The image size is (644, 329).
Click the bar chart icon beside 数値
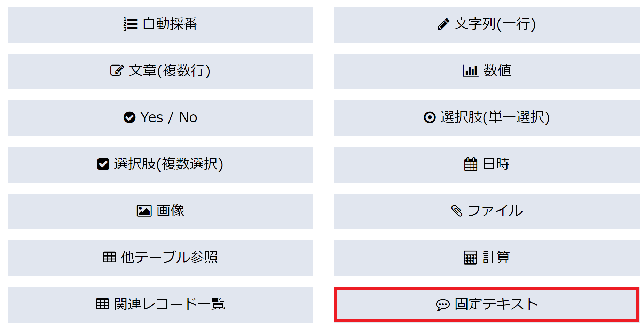[x=470, y=71]
